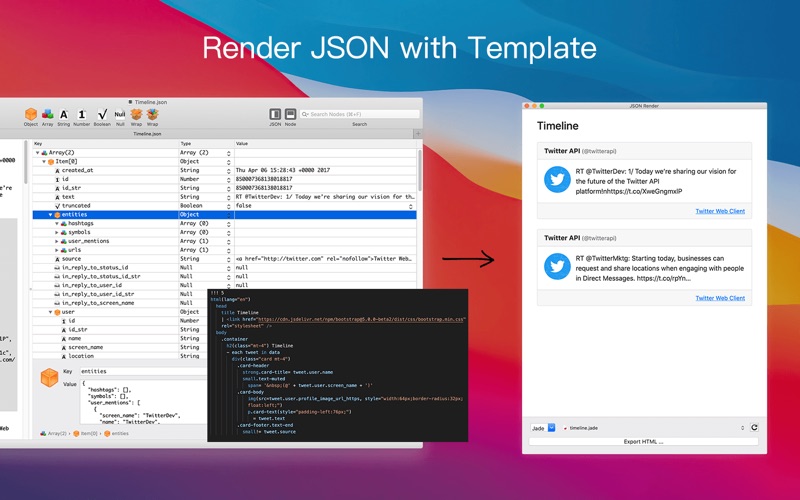The width and height of the screenshot is (800, 500).
Task: Open the Jade template engine dropdown
Action: coord(543,428)
